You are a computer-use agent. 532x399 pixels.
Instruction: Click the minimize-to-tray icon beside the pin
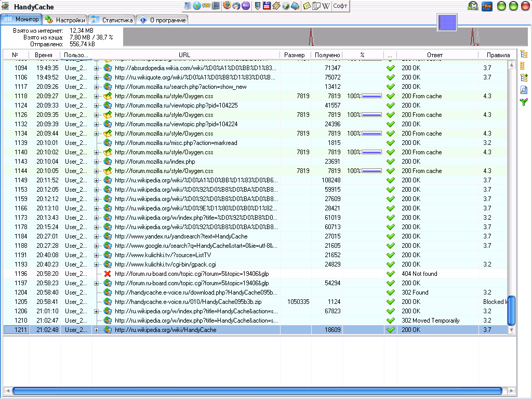click(473, 6)
